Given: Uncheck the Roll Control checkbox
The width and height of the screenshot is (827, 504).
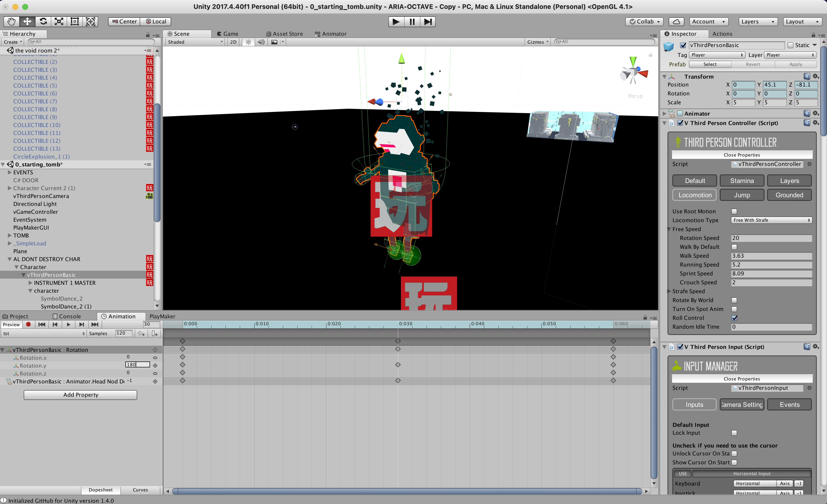Looking at the screenshot, I should 734,318.
